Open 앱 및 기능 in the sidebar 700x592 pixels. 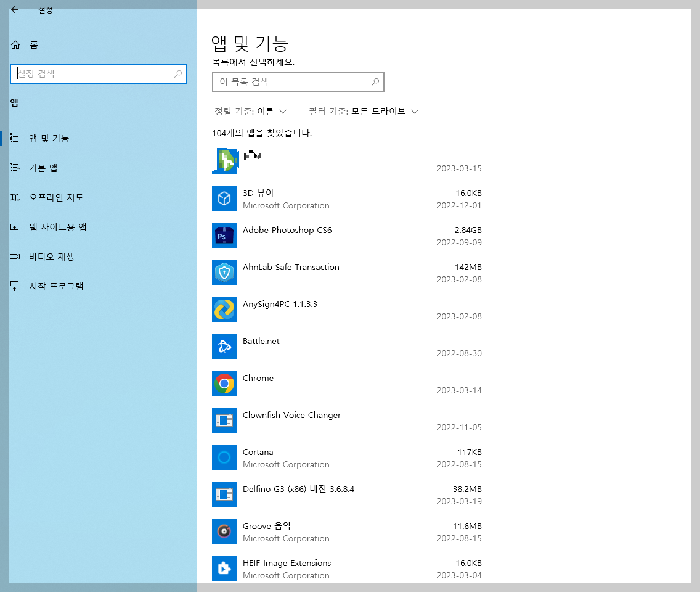tap(49, 139)
